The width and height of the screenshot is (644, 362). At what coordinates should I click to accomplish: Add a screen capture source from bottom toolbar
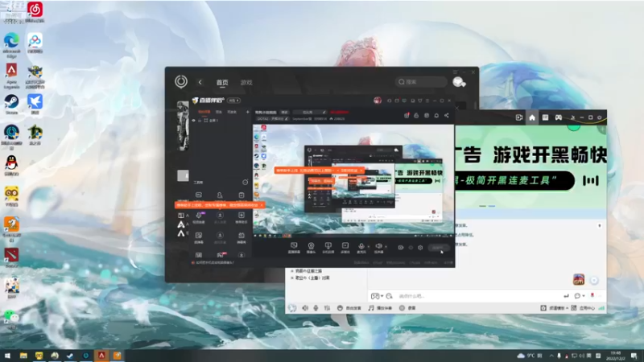click(294, 248)
